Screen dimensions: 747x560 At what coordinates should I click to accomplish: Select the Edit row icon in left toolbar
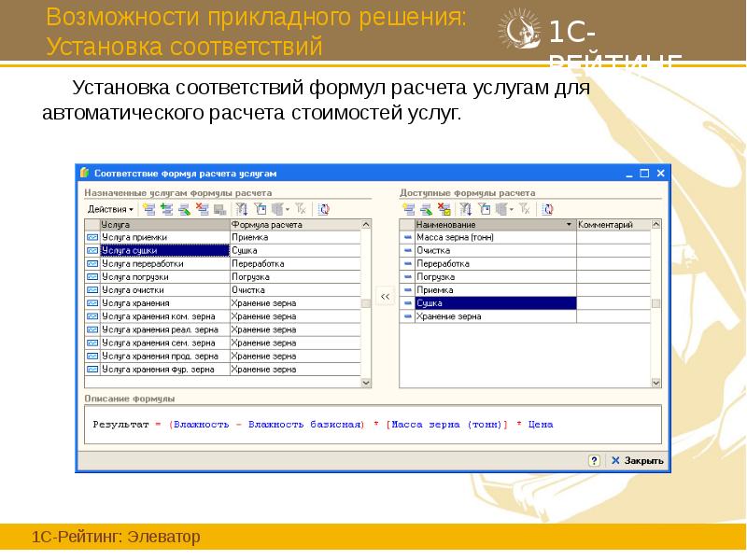coord(184,207)
